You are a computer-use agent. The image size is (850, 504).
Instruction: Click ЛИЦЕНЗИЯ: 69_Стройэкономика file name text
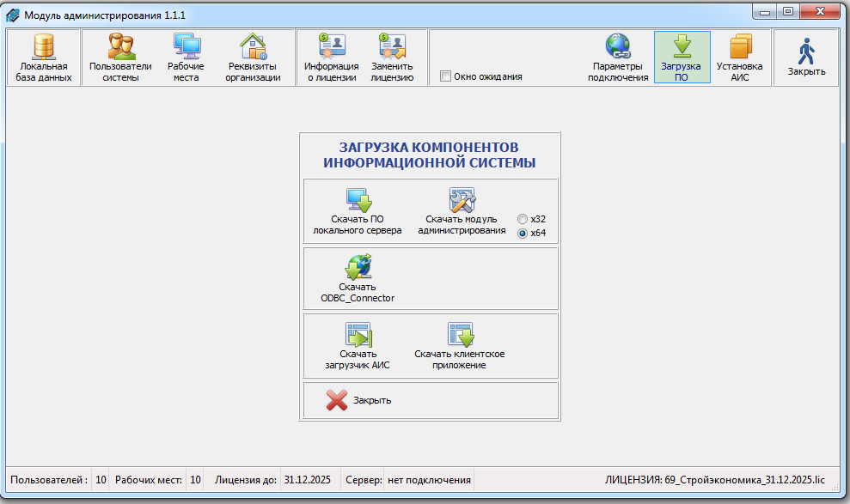(715, 480)
